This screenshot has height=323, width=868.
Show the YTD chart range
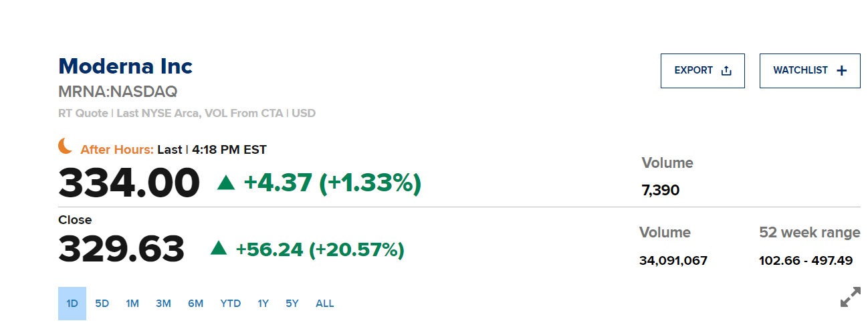(231, 304)
